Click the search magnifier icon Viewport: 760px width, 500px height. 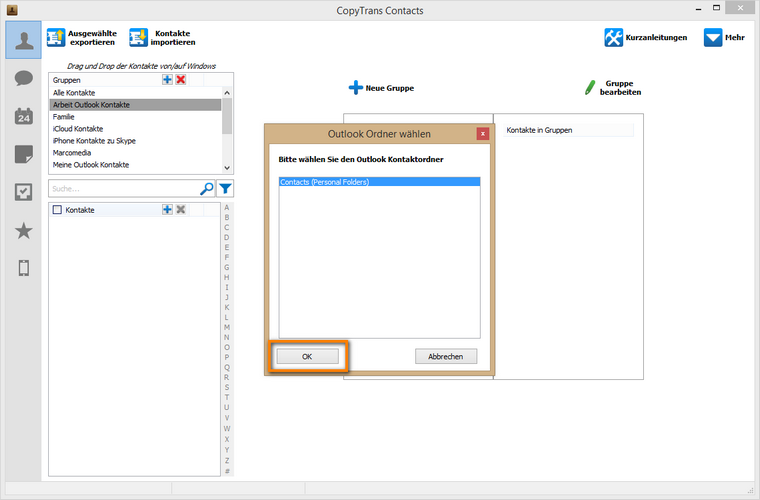pos(207,188)
